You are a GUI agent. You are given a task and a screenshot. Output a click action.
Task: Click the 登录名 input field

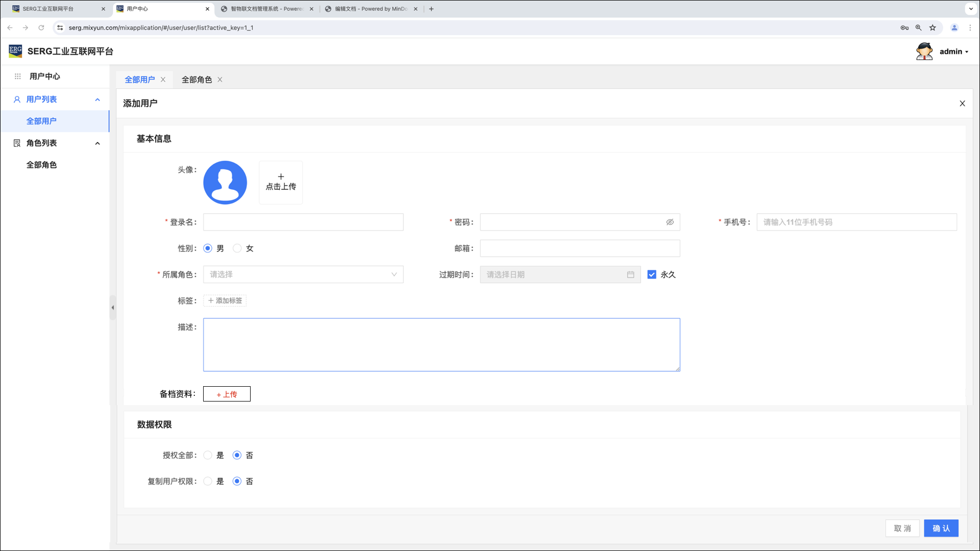click(x=303, y=222)
